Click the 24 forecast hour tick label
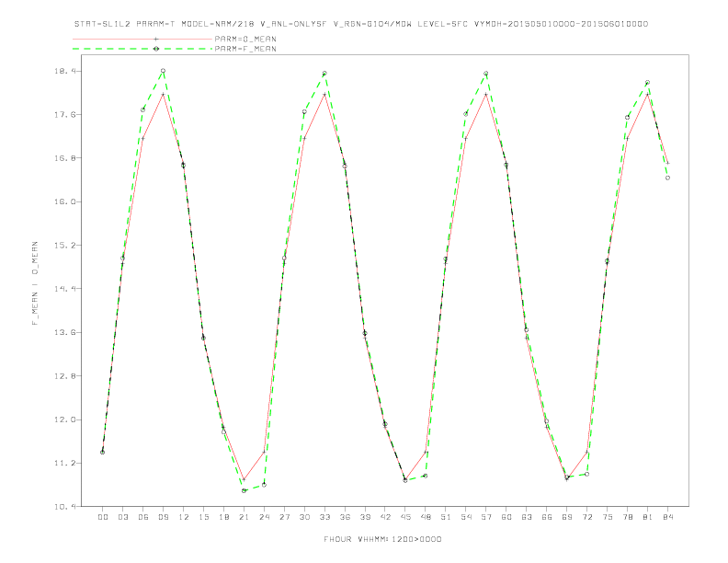 tap(264, 517)
